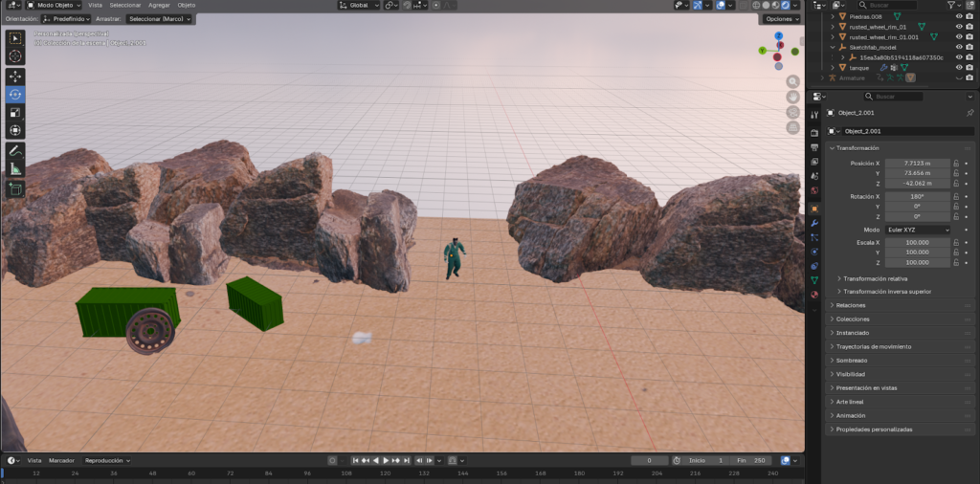This screenshot has height=484, width=980.
Task: Pin the properties editor context
Action: pos(969,113)
